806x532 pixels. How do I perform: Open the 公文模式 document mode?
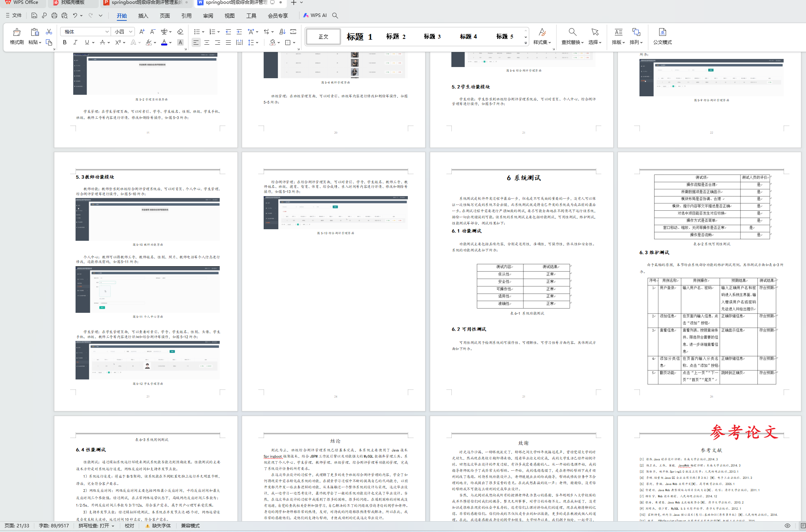pos(662,36)
